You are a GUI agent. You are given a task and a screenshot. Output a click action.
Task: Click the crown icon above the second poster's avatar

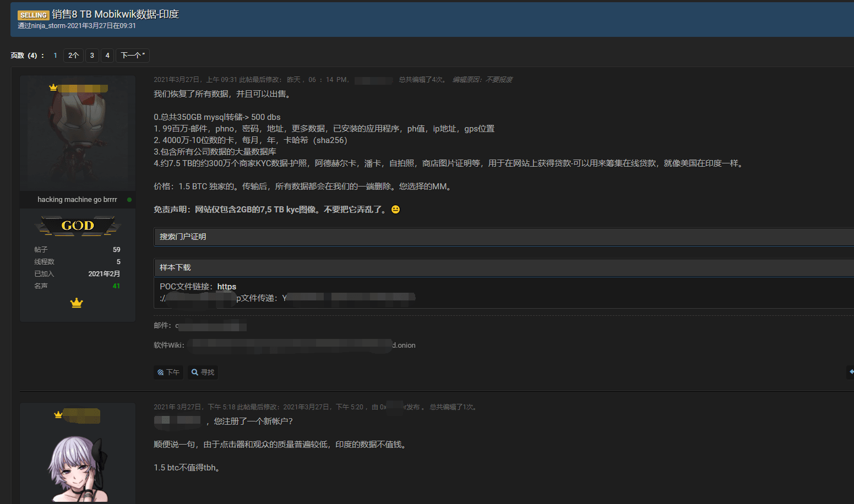pyautogui.click(x=58, y=415)
